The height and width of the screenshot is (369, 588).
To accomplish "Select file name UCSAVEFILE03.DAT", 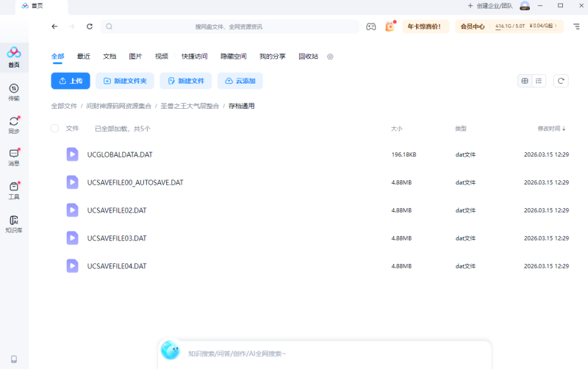I will coord(117,238).
